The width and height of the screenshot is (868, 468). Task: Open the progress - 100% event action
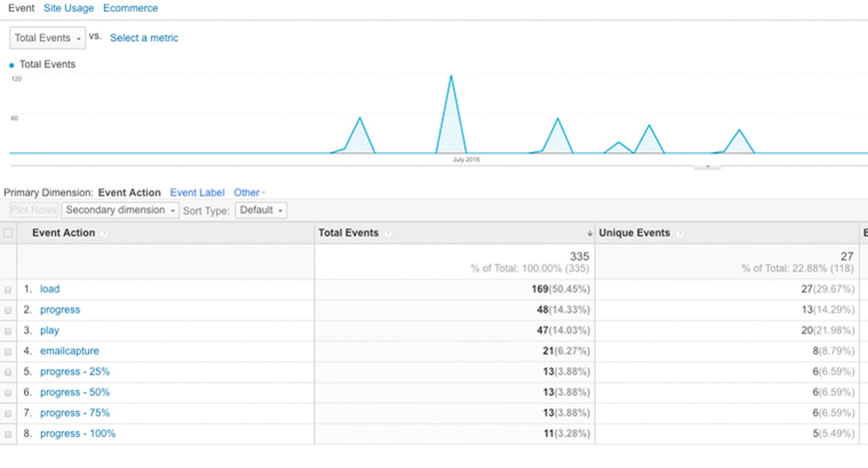77,433
